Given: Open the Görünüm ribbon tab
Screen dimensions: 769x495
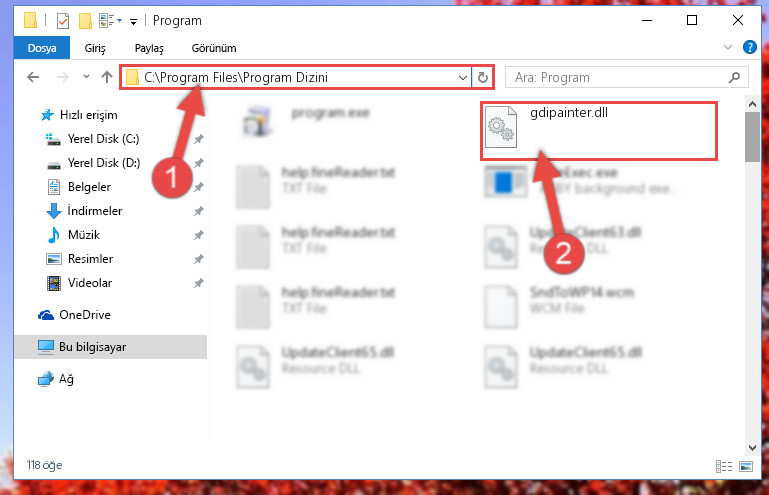Looking at the screenshot, I should (x=214, y=48).
